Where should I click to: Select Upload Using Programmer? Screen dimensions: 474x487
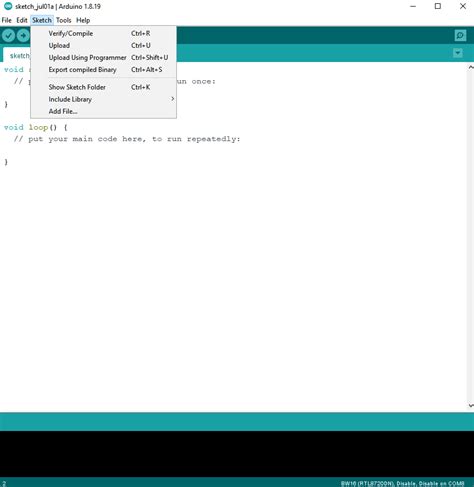coord(103,57)
